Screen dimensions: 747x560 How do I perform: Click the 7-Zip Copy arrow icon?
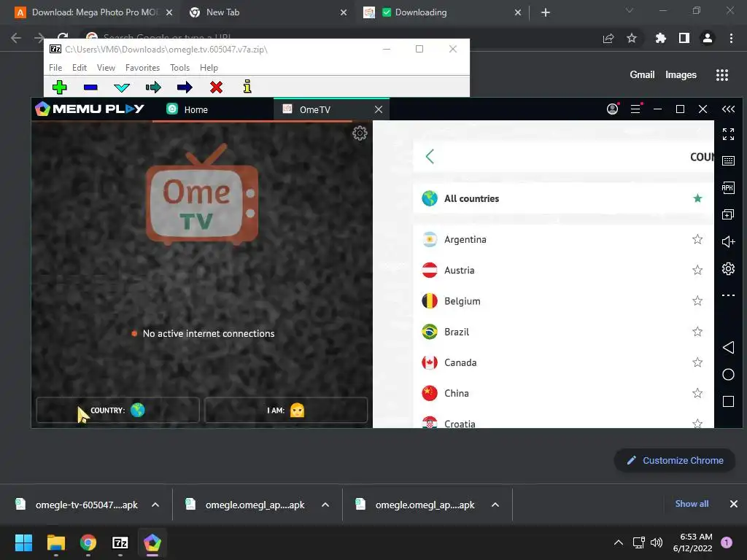[153, 87]
